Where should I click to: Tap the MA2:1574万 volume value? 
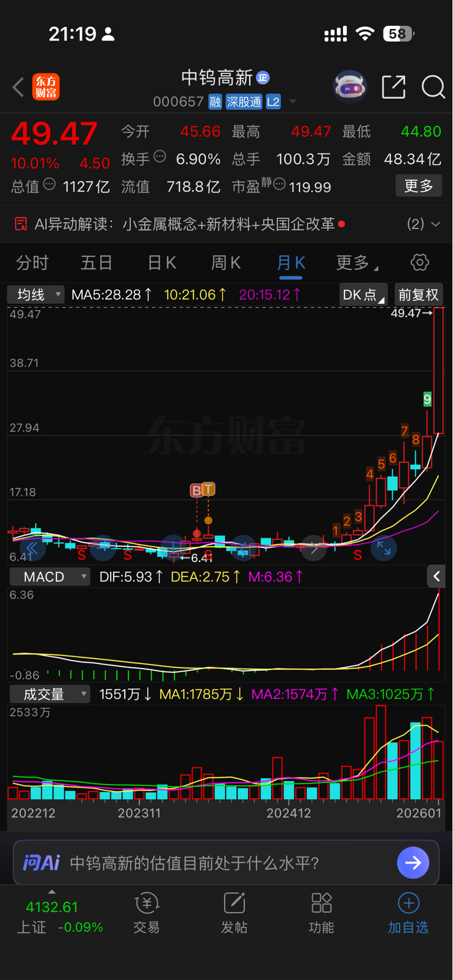(x=295, y=695)
